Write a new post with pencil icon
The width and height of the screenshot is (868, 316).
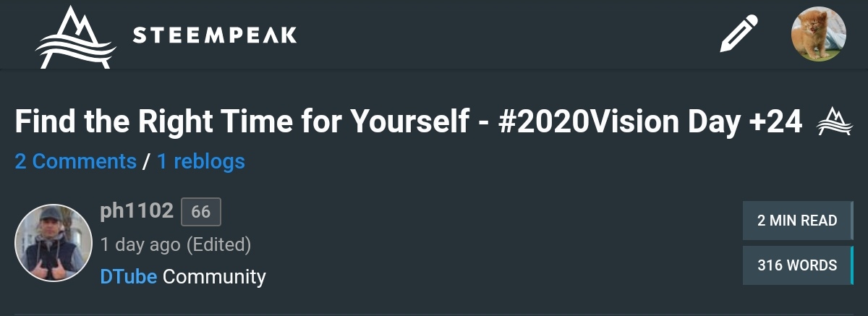(739, 35)
